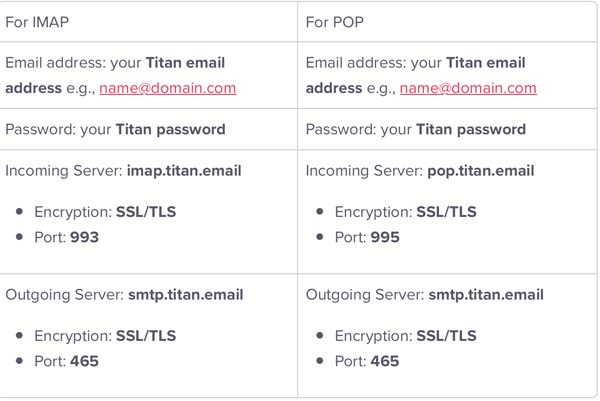
Task: Click 'Titan password' text in IMAP column
Action: (x=170, y=130)
